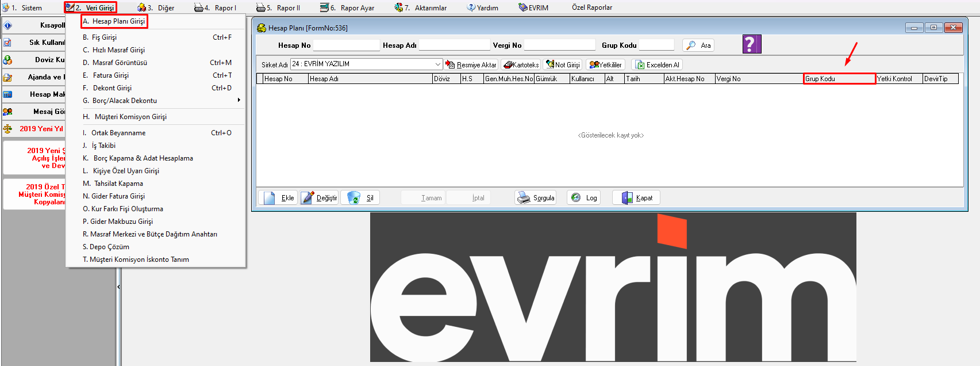Open the 6. Rapor Ayar menu
This screenshot has width=980, height=366.
[347, 7]
